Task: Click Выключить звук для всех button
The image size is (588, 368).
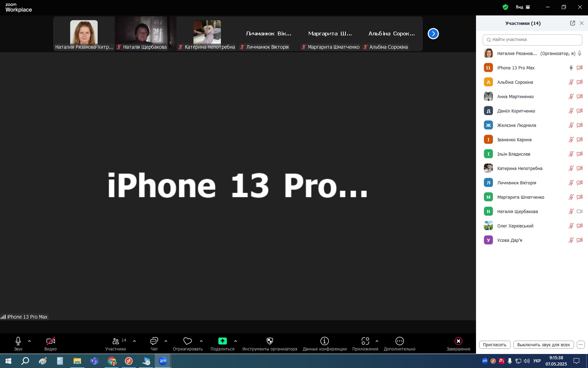Action: point(543,345)
